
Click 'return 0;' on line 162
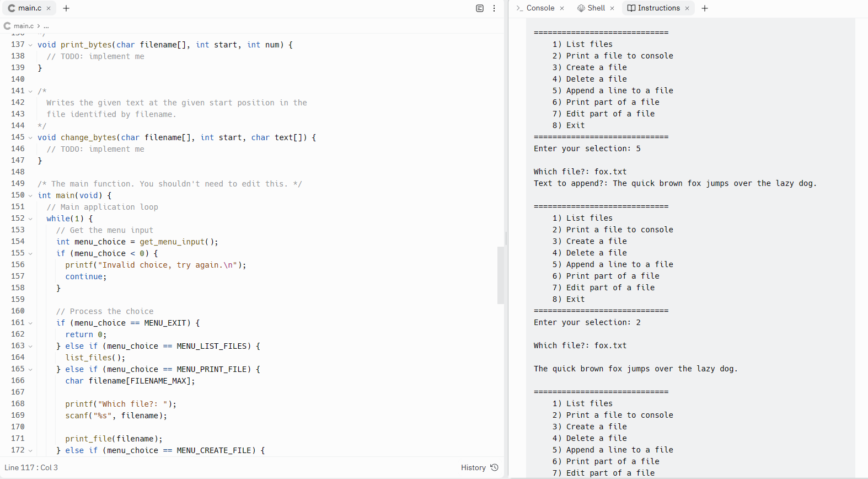[86, 334]
